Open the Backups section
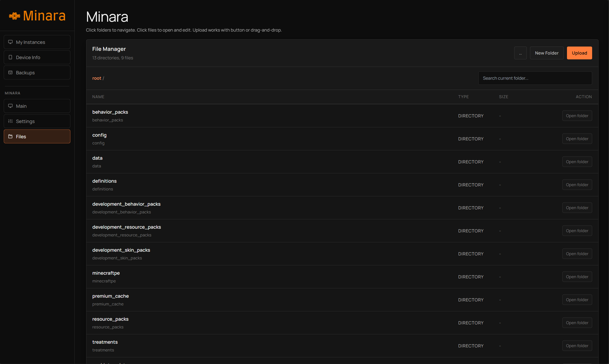609x364 pixels. tap(37, 72)
